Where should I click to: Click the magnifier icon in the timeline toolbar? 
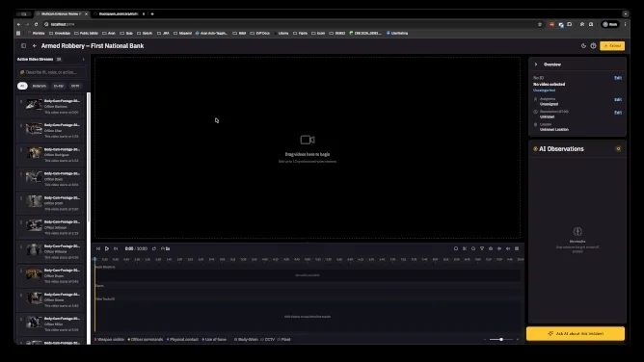(x=473, y=248)
